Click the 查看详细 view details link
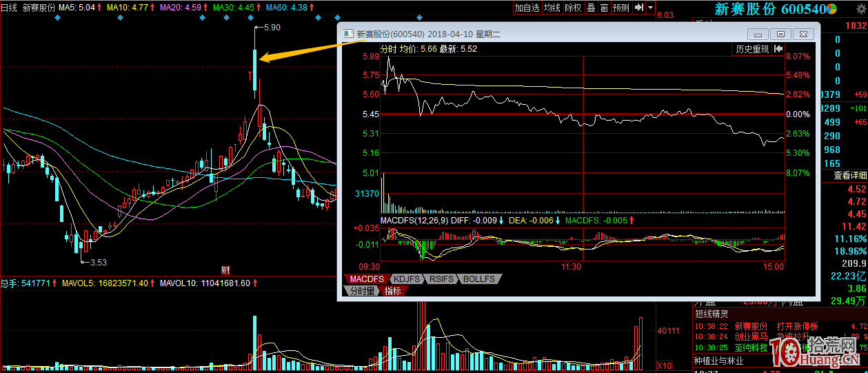The image size is (868, 373). (850, 175)
